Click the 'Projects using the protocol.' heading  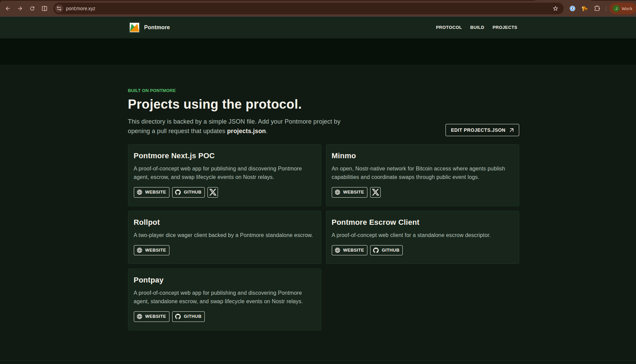click(215, 104)
